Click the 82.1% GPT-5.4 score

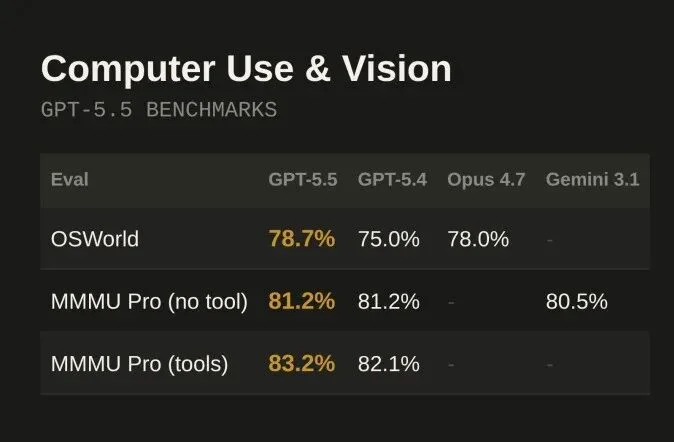point(388,364)
